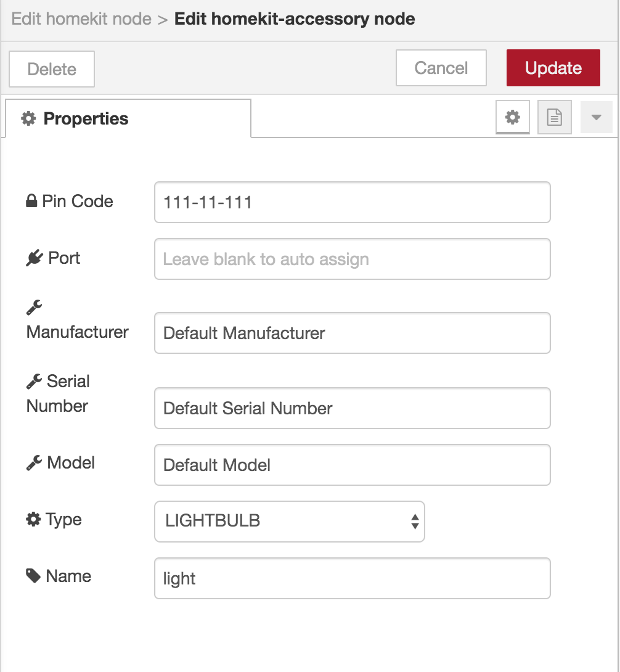Click the Name field containing light
The height and width of the screenshot is (672, 620).
click(x=352, y=578)
